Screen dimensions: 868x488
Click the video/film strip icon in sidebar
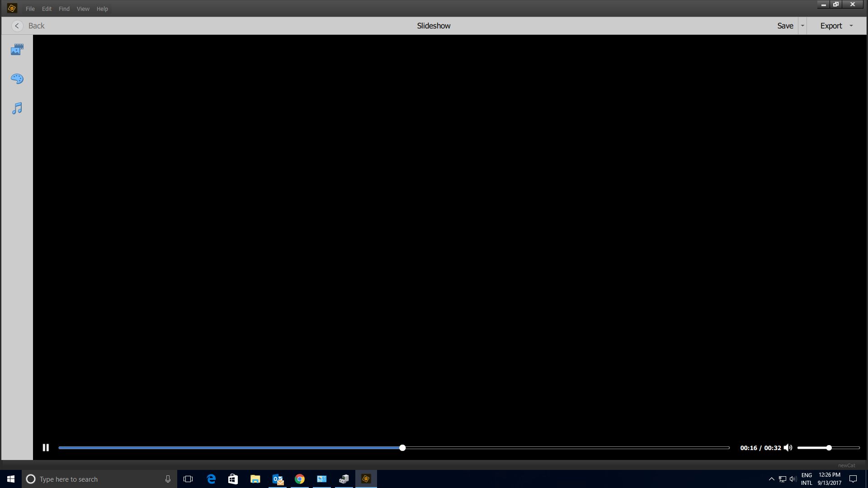(16, 49)
